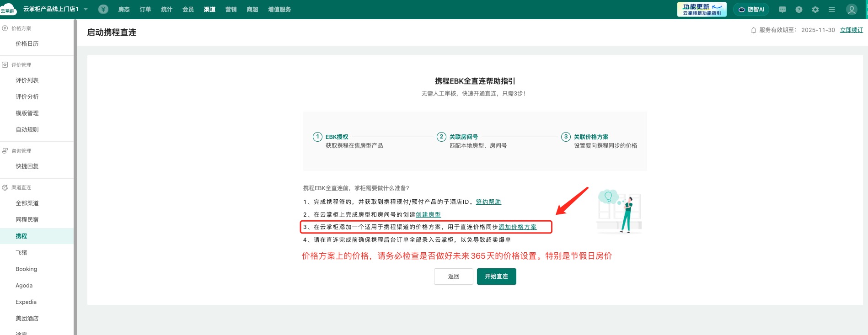Click the service expiry bell icon
The image size is (868, 335).
(x=754, y=30)
